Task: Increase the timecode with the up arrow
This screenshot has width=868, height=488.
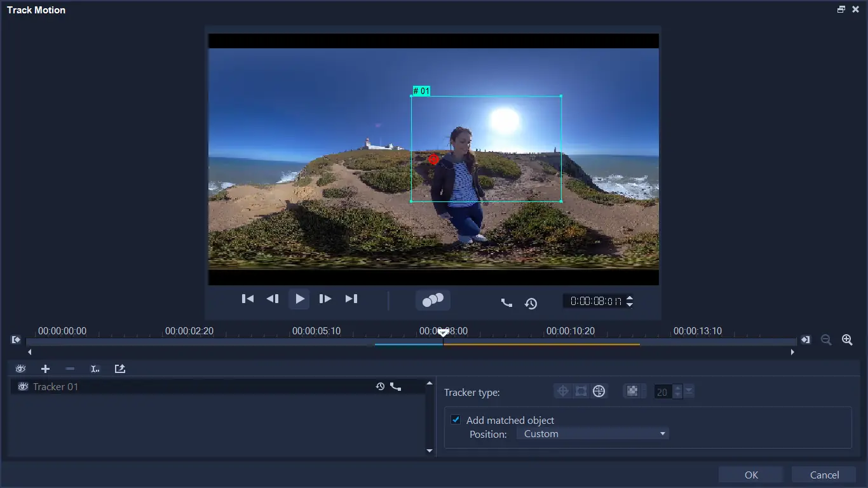Action: (630, 298)
